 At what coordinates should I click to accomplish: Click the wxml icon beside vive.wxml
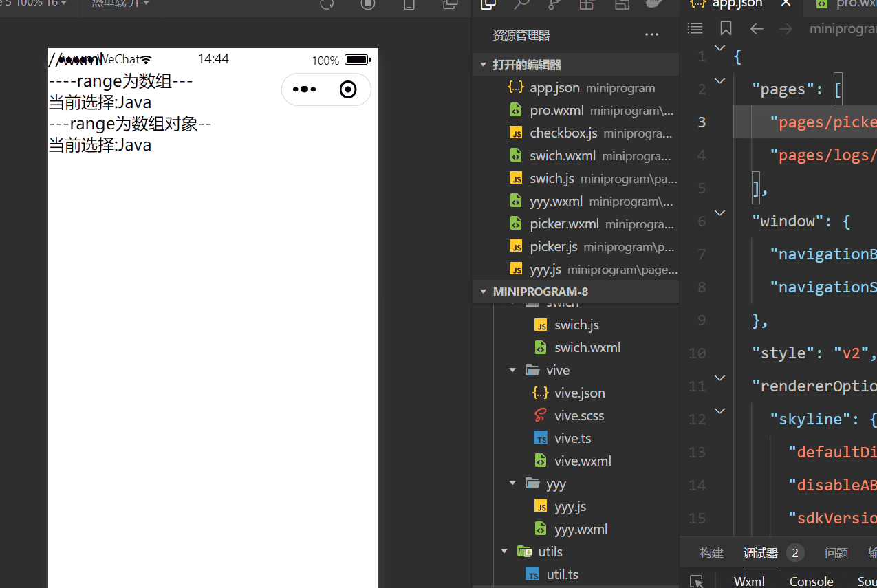[x=541, y=461]
